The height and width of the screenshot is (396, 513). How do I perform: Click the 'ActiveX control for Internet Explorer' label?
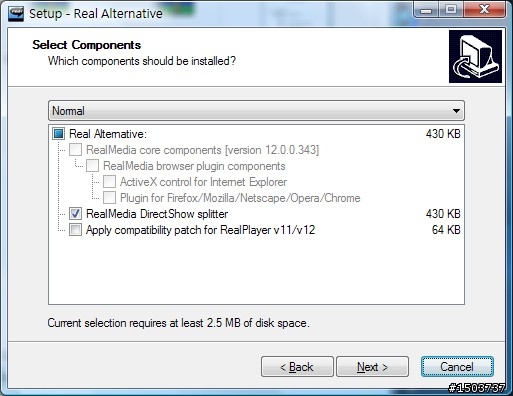(203, 182)
